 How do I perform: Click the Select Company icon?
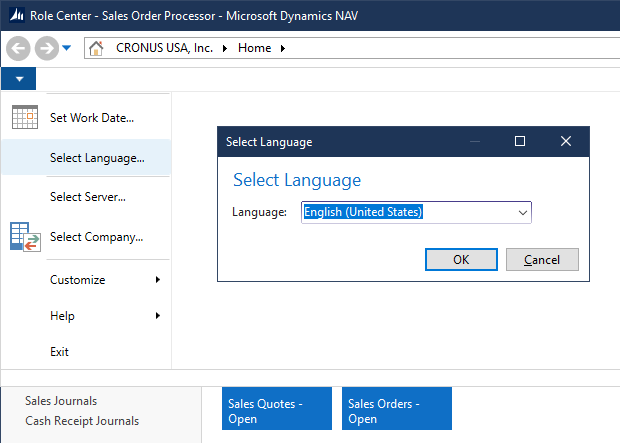pyautogui.click(x=25, y=237)
